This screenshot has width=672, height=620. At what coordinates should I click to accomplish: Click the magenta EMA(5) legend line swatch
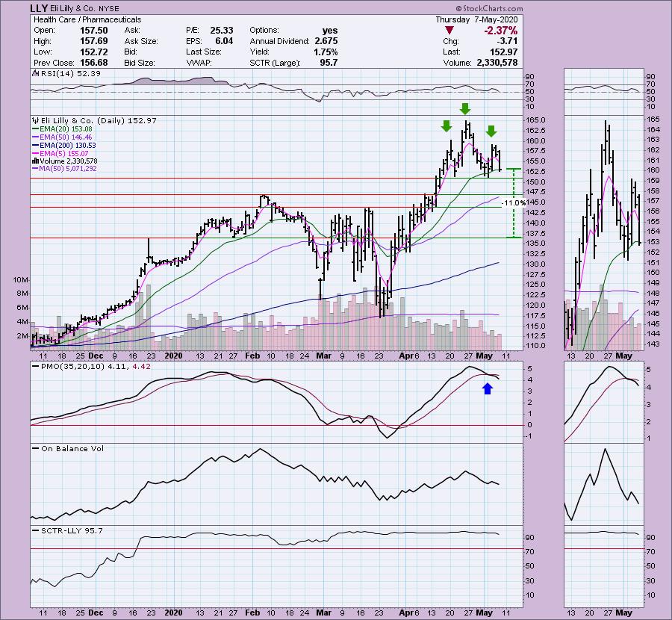point(36,153)
